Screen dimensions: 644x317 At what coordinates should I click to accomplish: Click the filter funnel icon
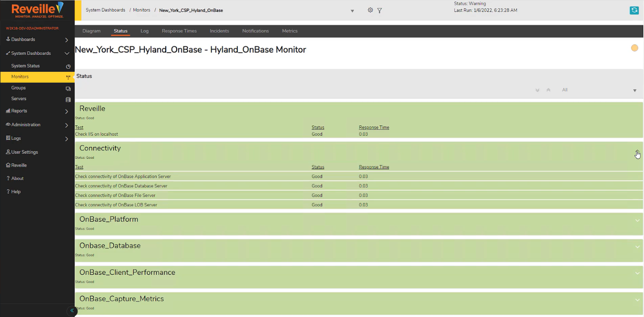point(380,10)
